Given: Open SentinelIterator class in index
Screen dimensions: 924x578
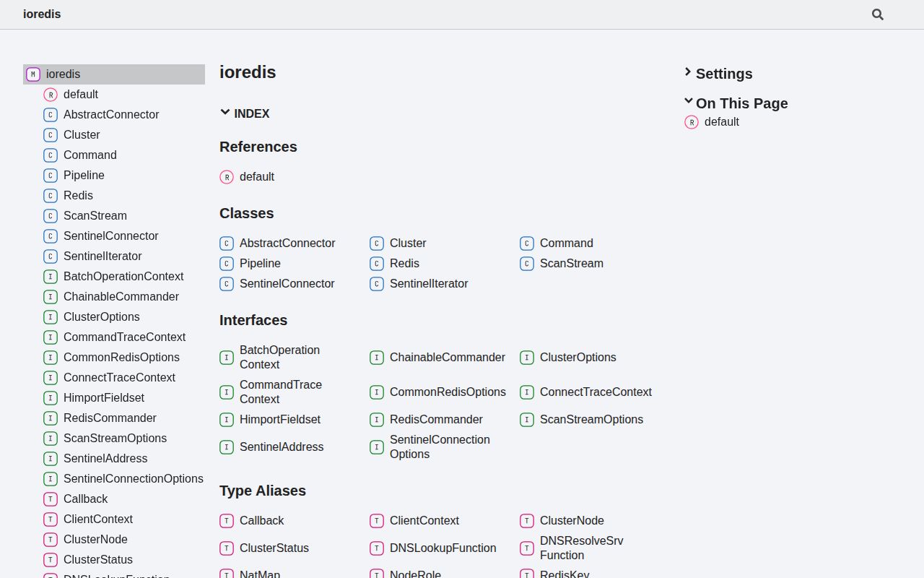Looking at the screenshot, I should pyautogui.click(x=429, y=284).
